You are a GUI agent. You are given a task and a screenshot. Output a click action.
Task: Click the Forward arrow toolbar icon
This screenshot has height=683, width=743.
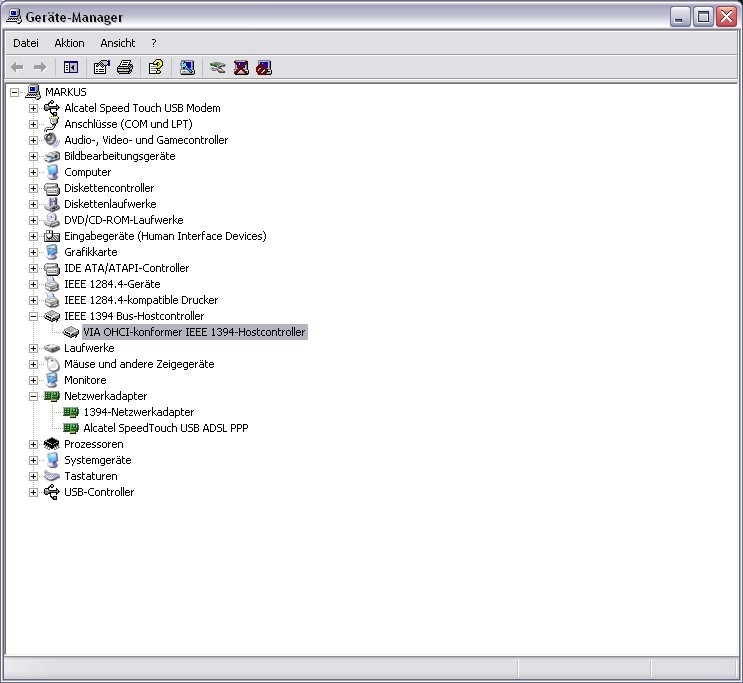coord(40,67)
